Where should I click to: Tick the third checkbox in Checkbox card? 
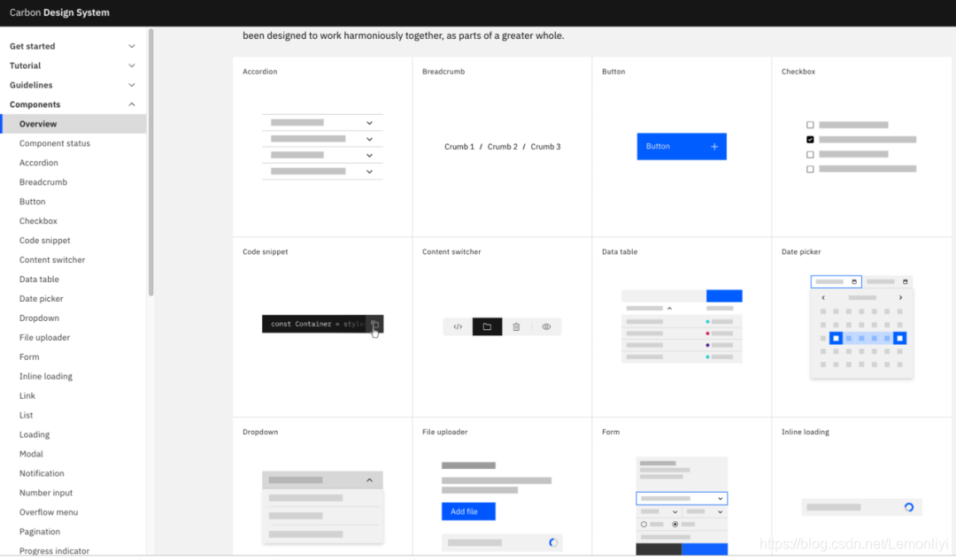[x=810, y=154]
